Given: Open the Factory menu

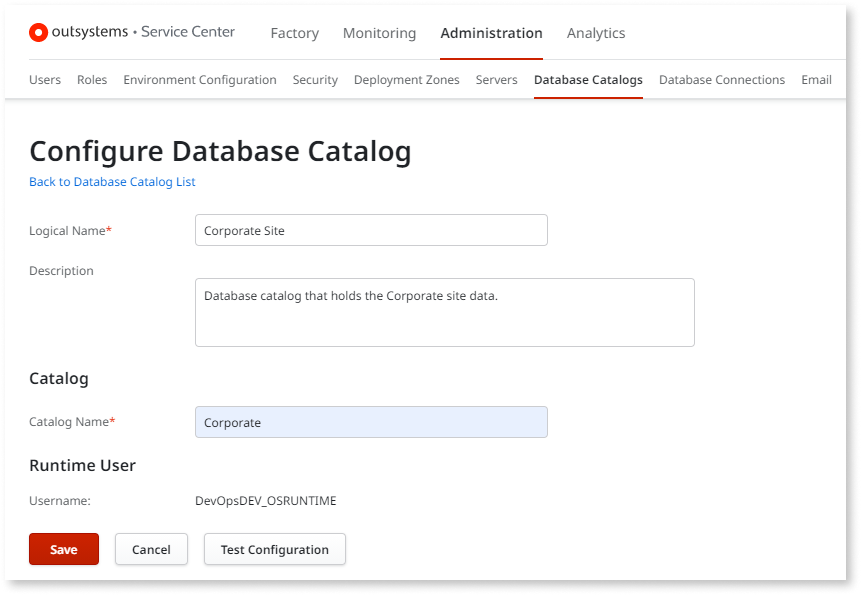Looking at the screenshot, I should click(x=294, y=33).
